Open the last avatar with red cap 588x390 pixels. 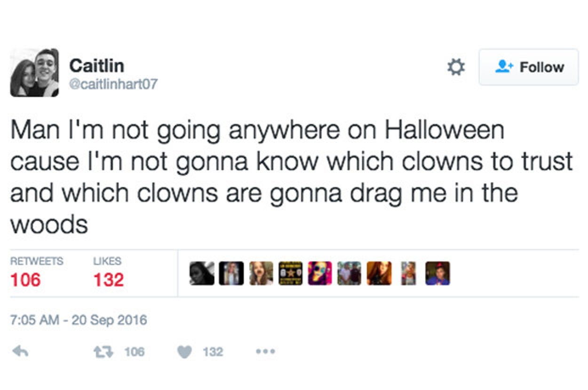tap(437, 273)
